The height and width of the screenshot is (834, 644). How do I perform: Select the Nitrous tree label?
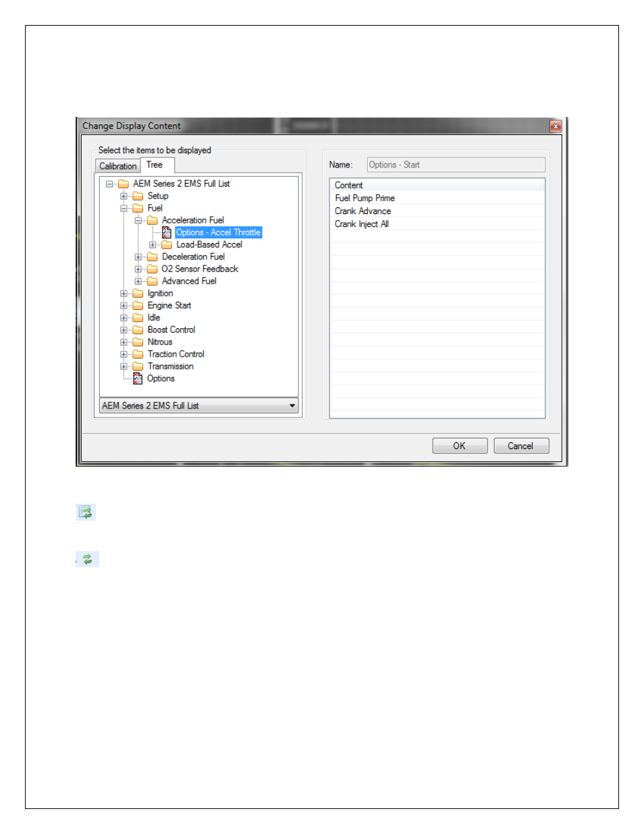160,342
